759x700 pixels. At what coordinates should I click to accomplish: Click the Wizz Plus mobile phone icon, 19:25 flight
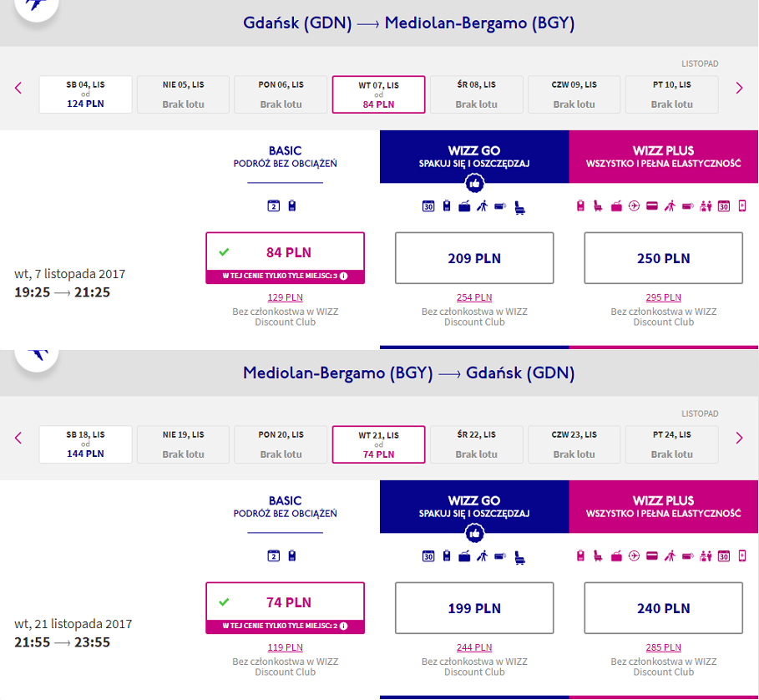click(742, 205)
